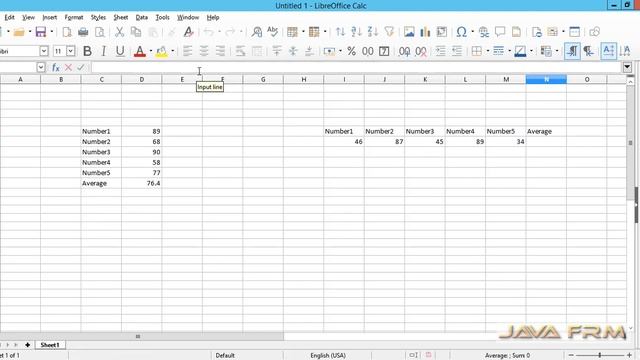
Task: Open font color dropdown arrow
Action: coord(151,51)
